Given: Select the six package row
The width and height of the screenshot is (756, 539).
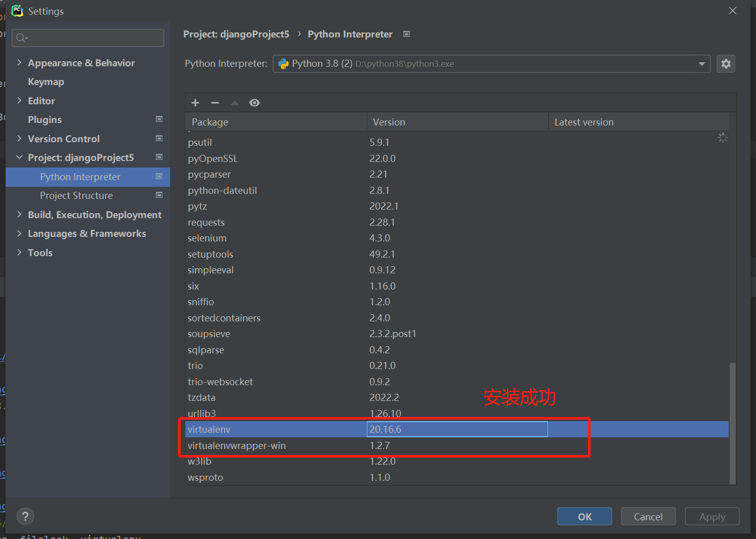Looking at the screenshot, I should pyautogui.click(x=457, y=286).
